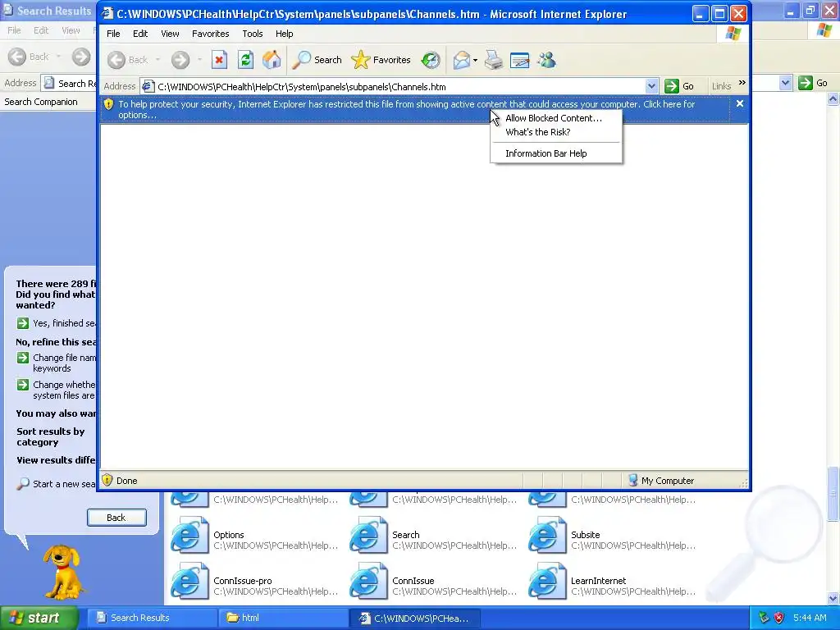The image size is (840, 630).
Task: Open the Tools menu in Internet Explorer
Action: [x=253, y=34]
